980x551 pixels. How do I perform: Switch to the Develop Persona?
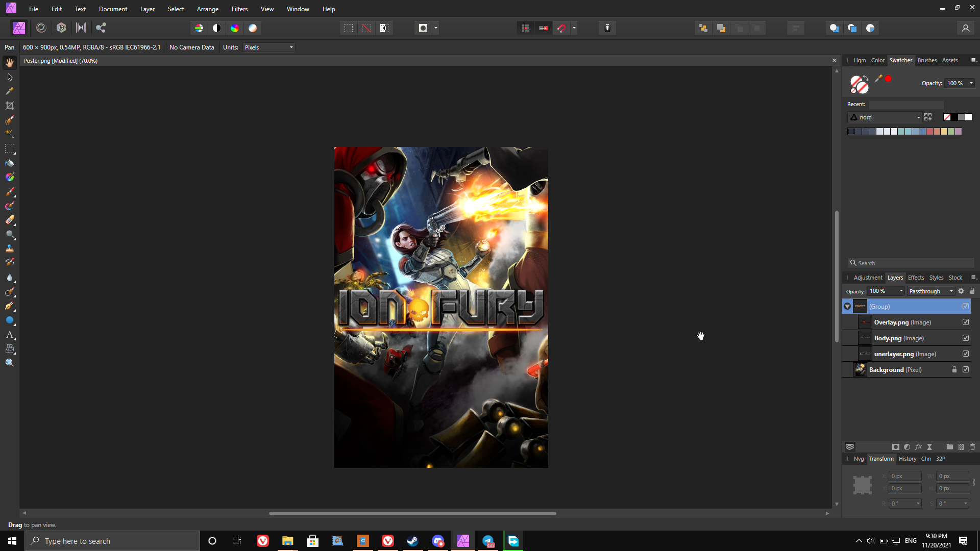click(61, 28)
